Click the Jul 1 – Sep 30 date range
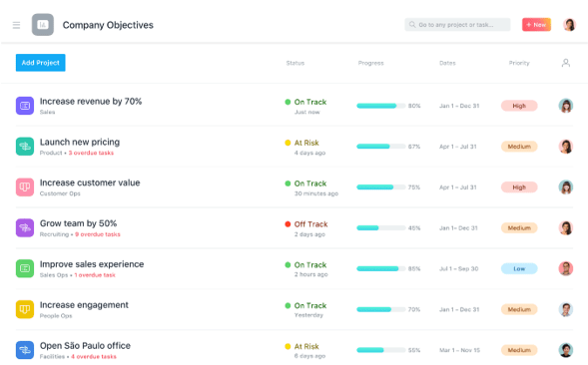Image resolution: width=588 pixels, height=365 pixels. point(459,268)
